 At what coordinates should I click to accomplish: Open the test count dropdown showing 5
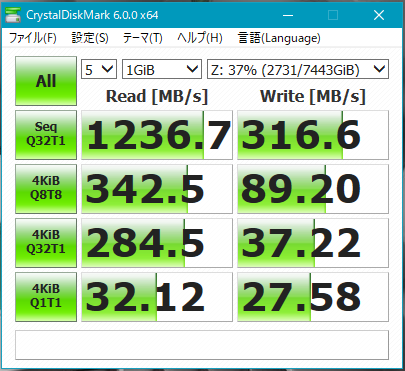(99, 69)
